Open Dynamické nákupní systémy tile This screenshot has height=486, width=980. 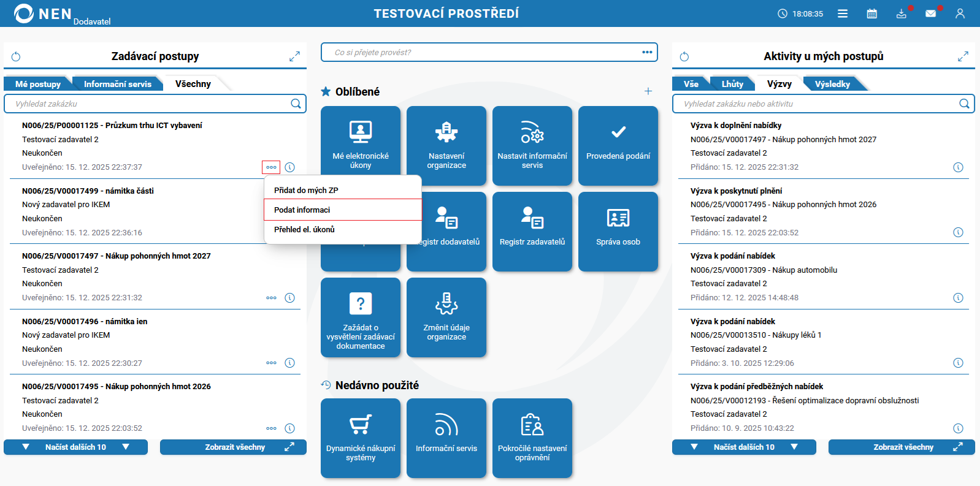[361, 438]
